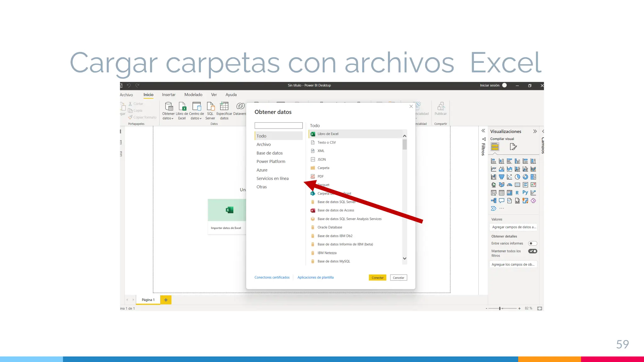The height and width of the screenshot is (362, 644).
Task: Select the Power Platform category
Action: click(271, 162)
